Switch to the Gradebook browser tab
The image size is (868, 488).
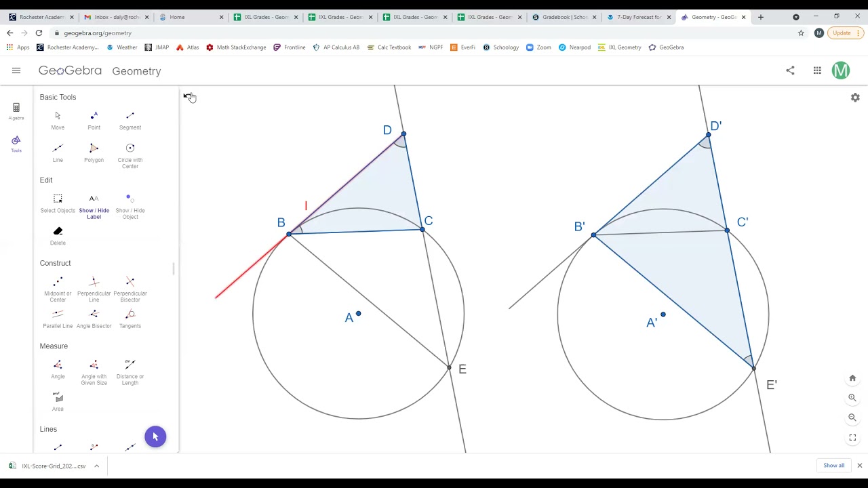click(564, 17)
